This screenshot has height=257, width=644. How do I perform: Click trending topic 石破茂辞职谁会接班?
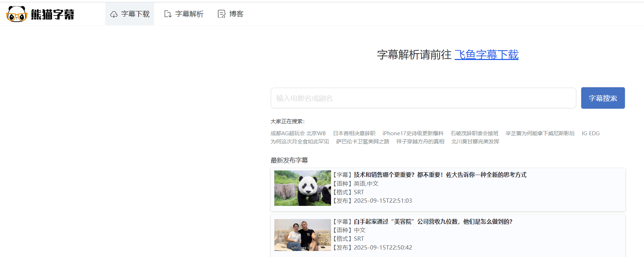(474, 133)
